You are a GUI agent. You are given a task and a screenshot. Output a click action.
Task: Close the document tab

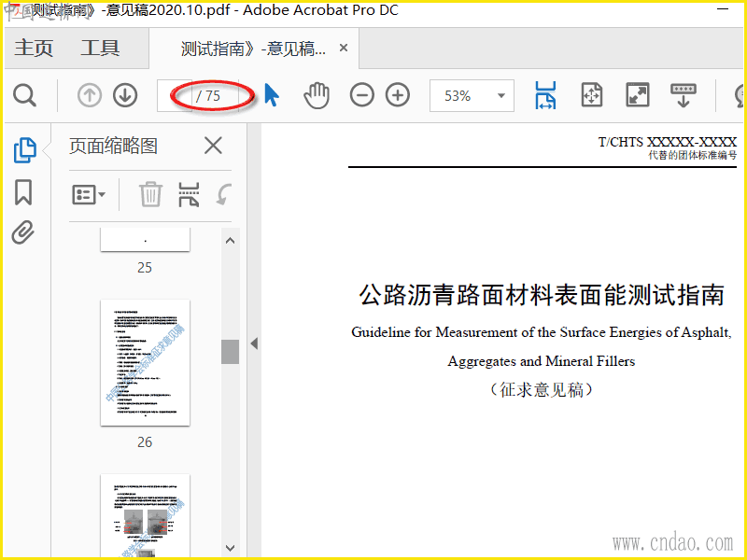343,48
